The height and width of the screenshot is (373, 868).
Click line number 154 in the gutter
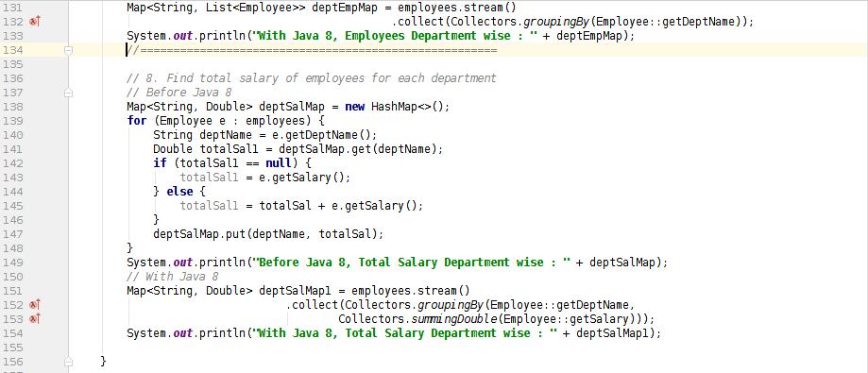tap(13, 333)
